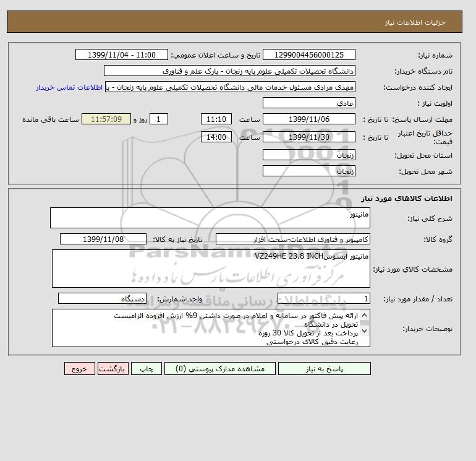Click تاریخ و ساعت اعلان عمومی label
Image resolution: width=476 pixels, height=461 pixels.
point(216,55)
